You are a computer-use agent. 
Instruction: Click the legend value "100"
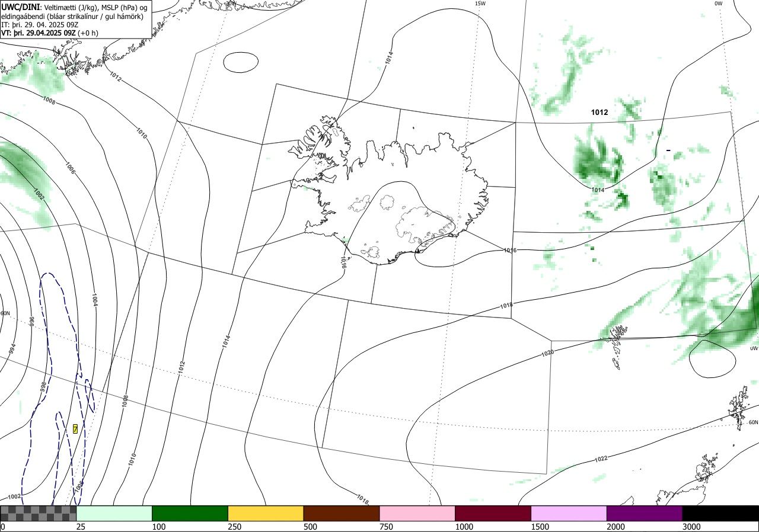[x=158, y=527]
